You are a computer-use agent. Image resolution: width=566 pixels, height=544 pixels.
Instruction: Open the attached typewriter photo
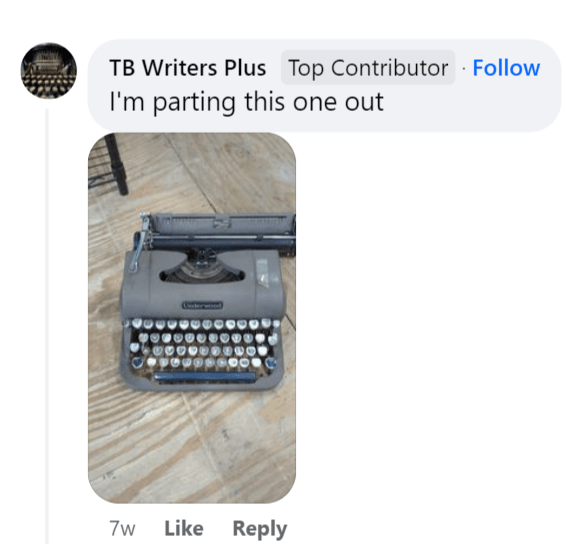click(192, 318)
